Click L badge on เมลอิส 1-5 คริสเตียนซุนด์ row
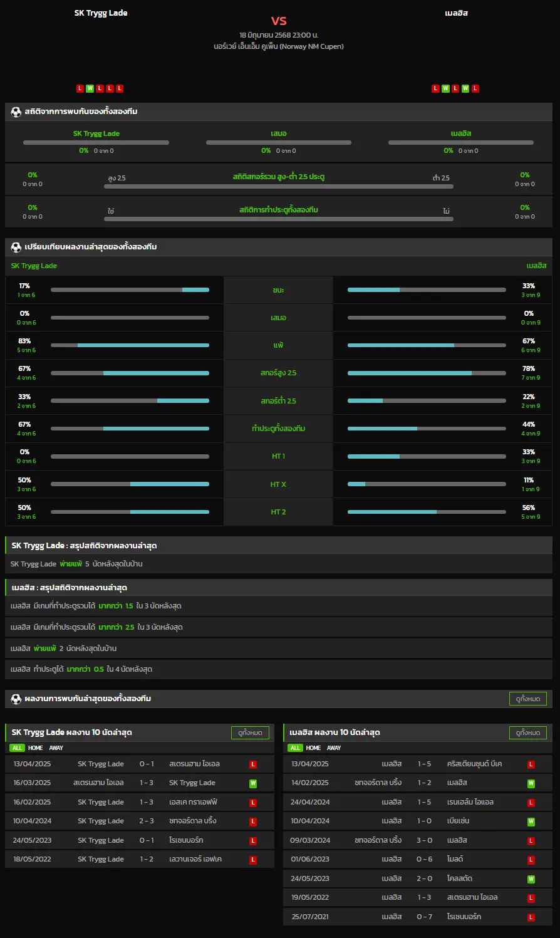Viewport: 560px width, 938px height. pyautogui.click(x=531, y=764)
